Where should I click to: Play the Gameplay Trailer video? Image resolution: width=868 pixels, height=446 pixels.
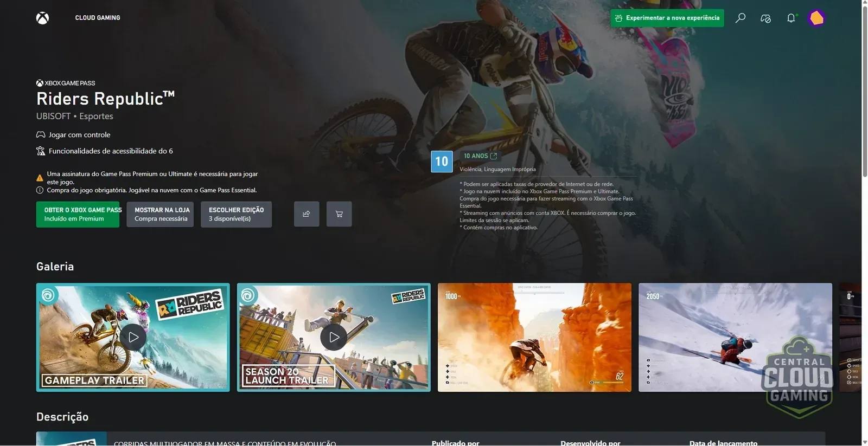click(133, 337)
